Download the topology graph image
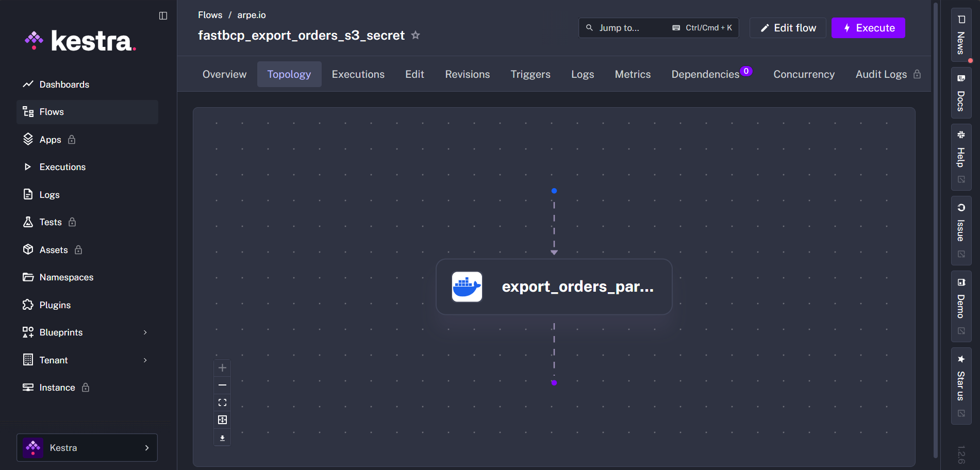Viewport: 980px width, 470px height. [x=222, y=437]
